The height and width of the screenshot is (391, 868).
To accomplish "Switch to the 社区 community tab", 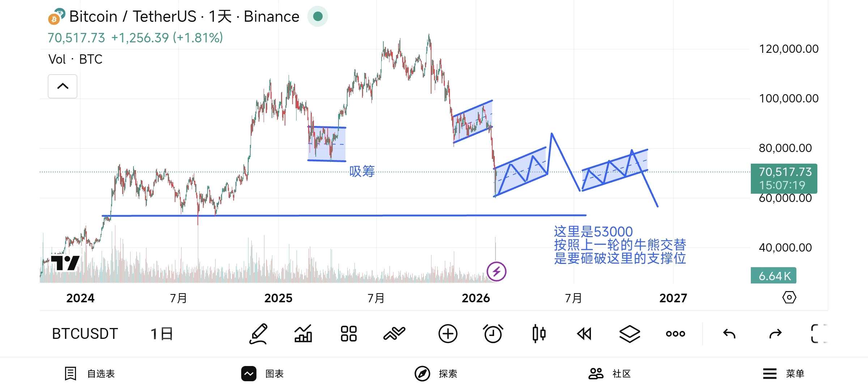I will point(610,374).
